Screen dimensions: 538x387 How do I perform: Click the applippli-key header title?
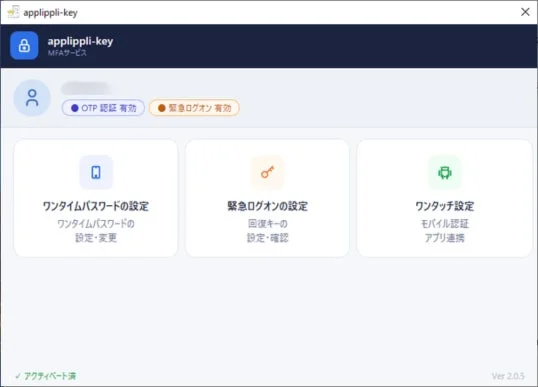[x=80, y=41]
